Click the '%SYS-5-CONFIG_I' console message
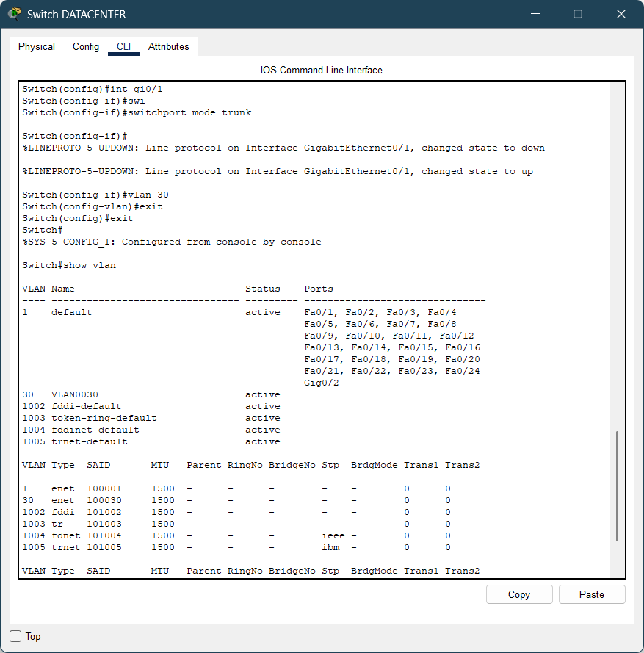Viewport: 644px width, 653px height. coord(172,242)
